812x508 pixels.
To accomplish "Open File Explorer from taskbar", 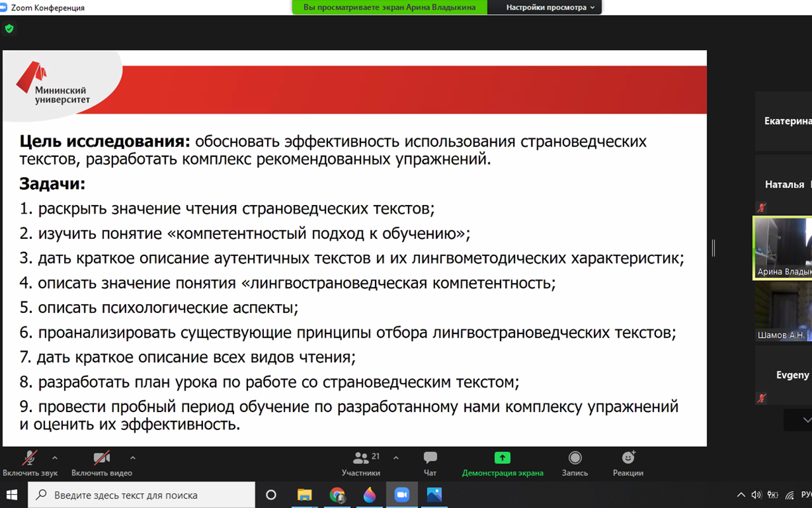I will (x=304, y=495).
